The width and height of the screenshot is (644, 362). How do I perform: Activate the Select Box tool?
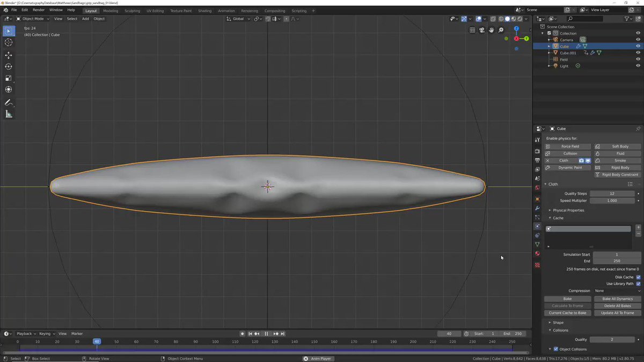9,31
